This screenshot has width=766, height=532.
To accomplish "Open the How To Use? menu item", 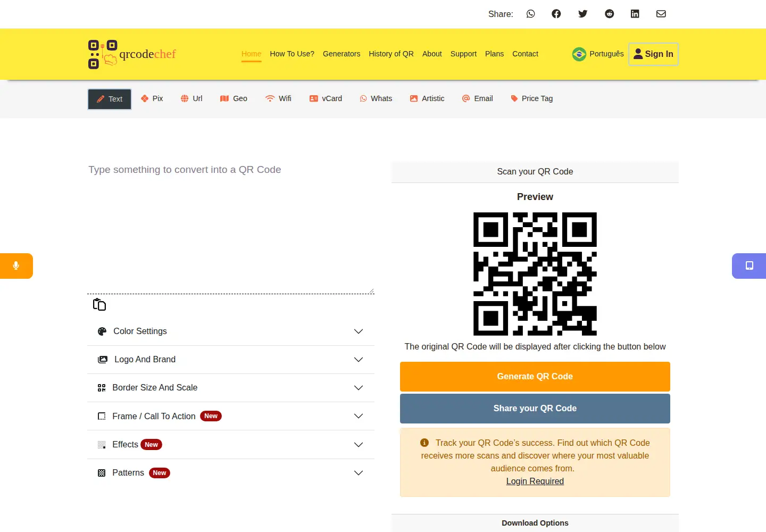I will pyautogui.click(x=292, y=54).
